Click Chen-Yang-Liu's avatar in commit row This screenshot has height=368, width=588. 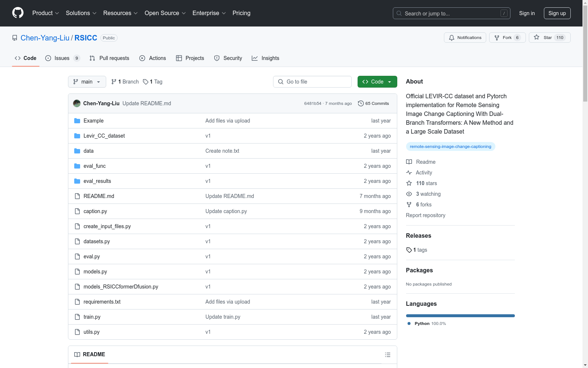77,103
